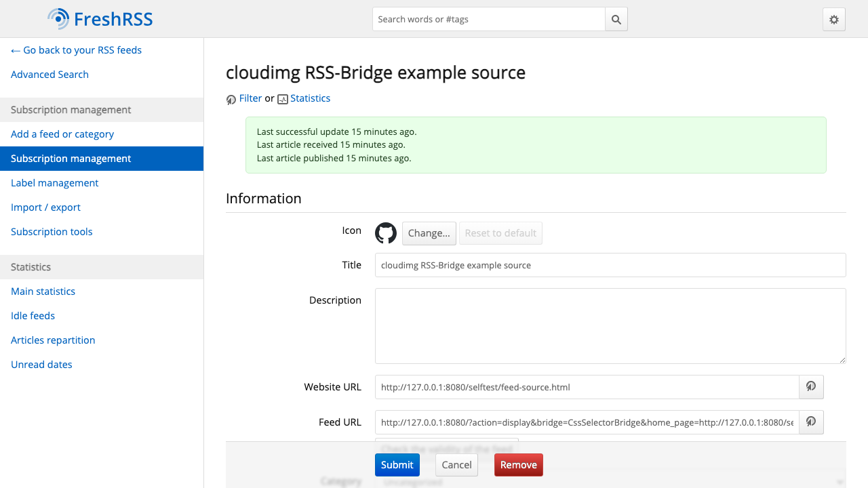Screen dimensions: 868x488
Task: Follow the Go back to your RSS feeds link
Action: point(76,50)
